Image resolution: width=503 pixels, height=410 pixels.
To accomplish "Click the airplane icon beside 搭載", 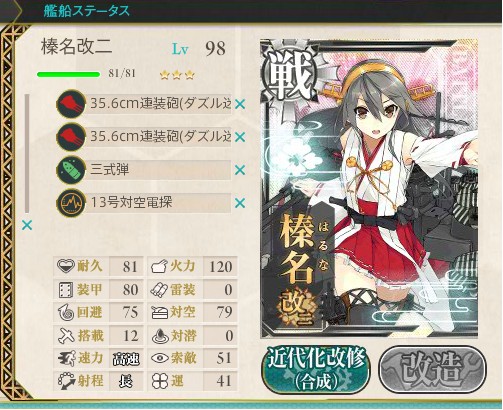I will pos(66,336).
